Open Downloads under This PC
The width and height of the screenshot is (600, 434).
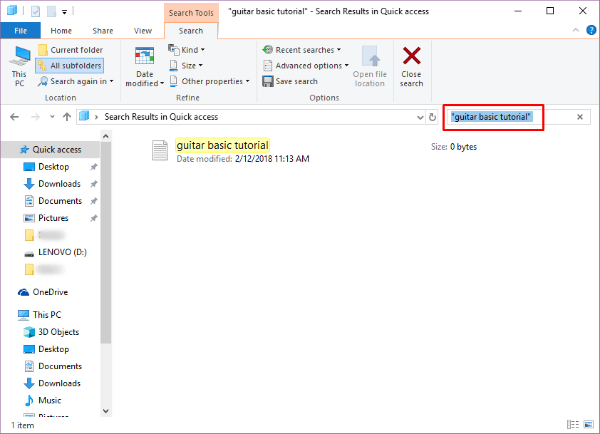pyautogui.click(x=59, y=383)
